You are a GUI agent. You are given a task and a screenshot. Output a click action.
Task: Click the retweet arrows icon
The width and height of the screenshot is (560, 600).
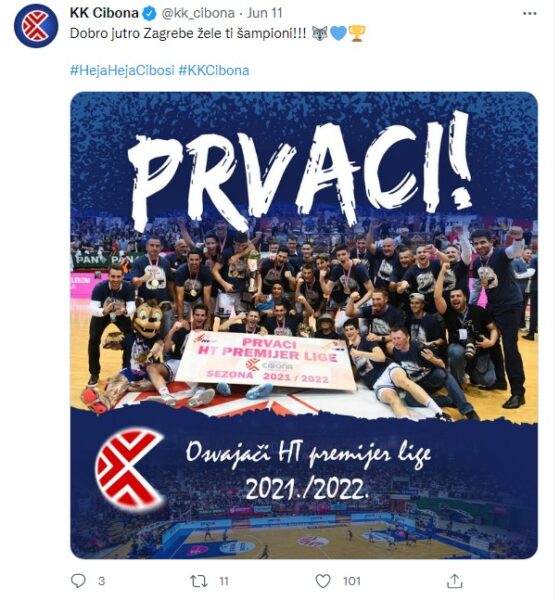click(199, 581)
